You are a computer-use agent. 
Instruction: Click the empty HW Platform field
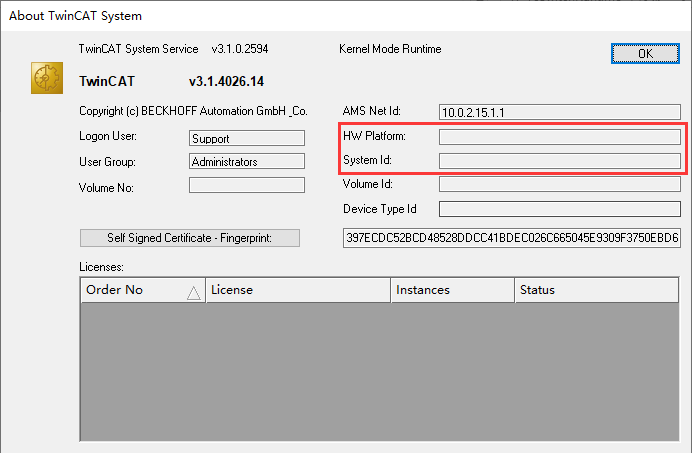coord(560,137)
